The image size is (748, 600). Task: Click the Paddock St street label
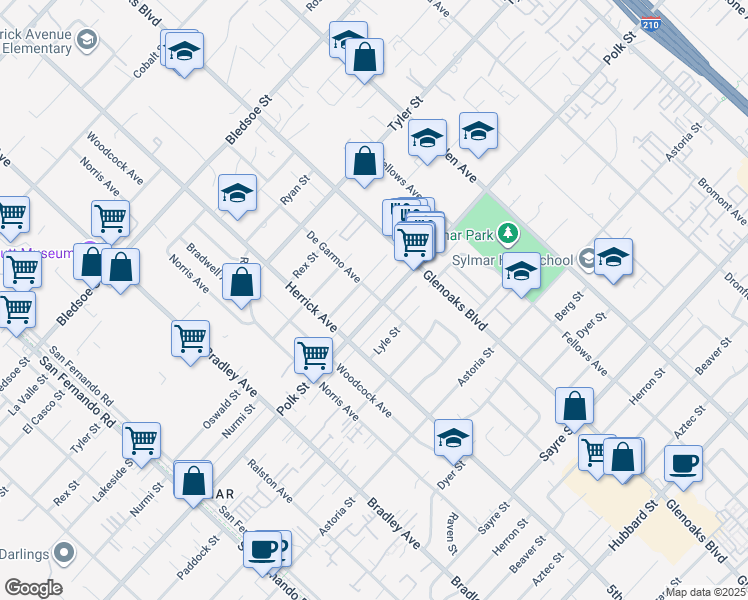(x=198, y=558)
